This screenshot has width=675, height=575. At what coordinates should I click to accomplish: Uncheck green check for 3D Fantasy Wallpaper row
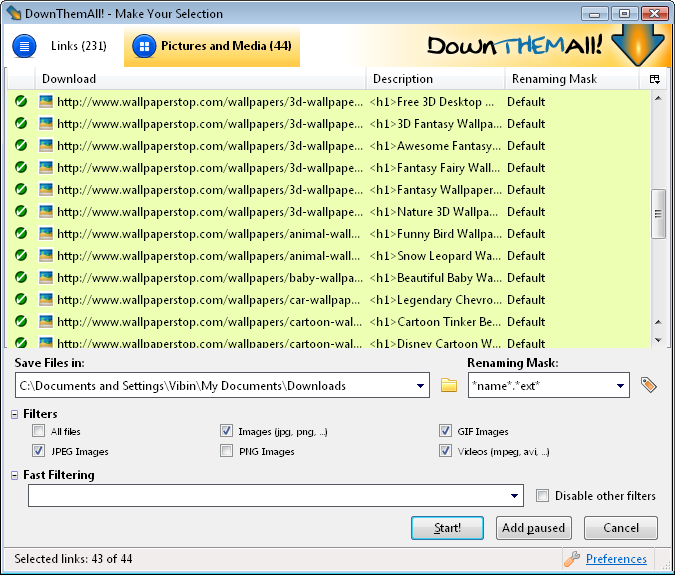(21, 124)
